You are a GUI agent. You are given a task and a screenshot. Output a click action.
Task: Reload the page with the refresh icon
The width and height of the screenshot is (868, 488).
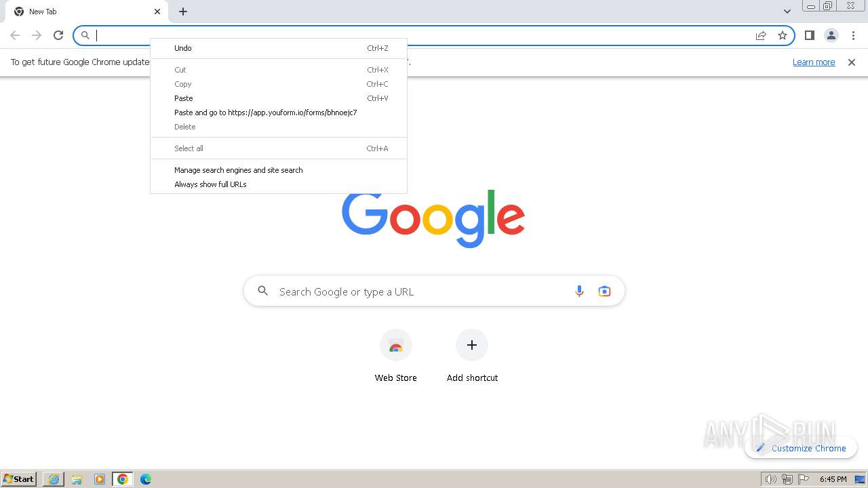(x=58, y=35)
